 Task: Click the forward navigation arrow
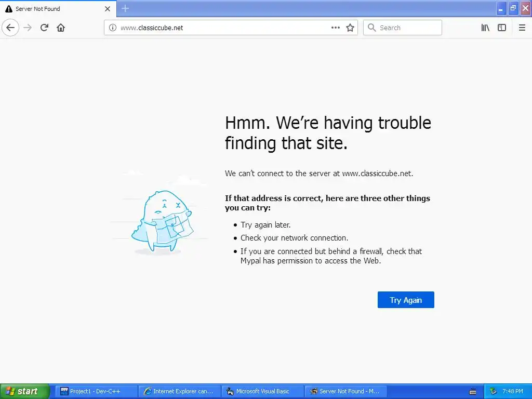pyautogui.click(x=28, y=28)
